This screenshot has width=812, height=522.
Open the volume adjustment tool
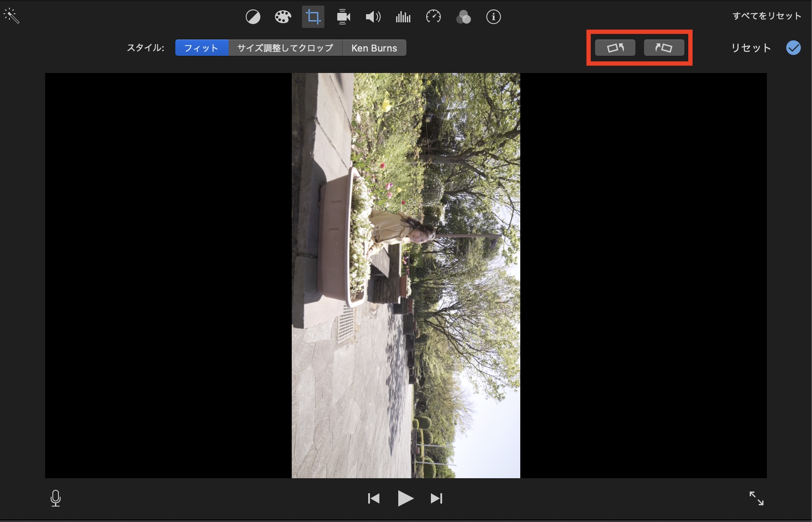point(373,17)
